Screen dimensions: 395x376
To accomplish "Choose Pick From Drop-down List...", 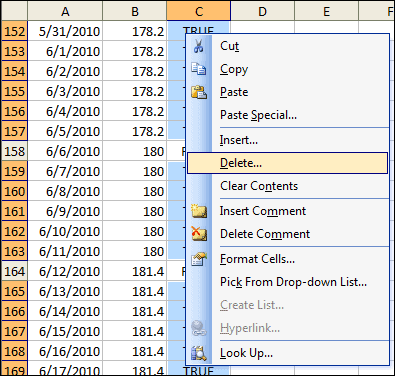I will [x=287, y=282].
